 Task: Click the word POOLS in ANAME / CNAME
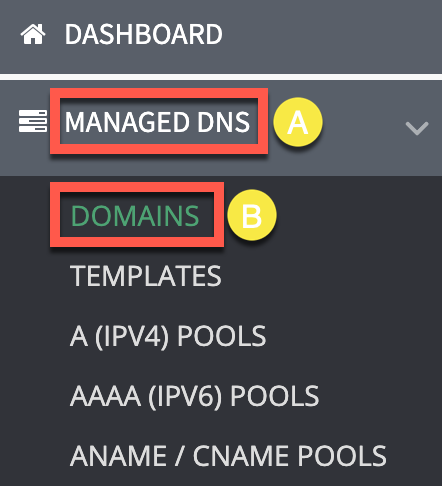(342, 456)
